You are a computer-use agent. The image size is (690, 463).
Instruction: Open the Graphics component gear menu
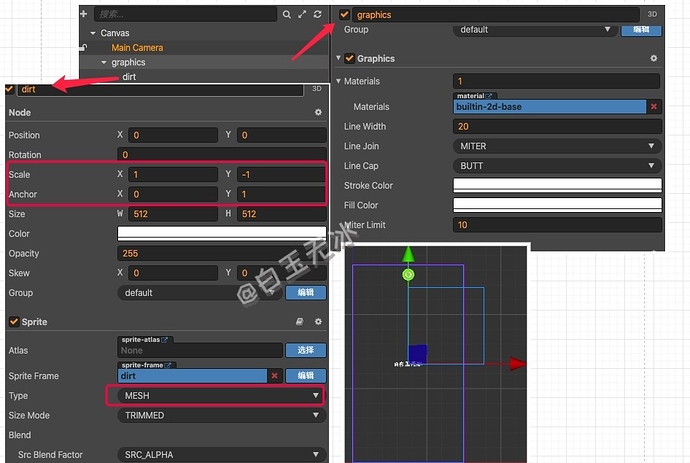653,59
